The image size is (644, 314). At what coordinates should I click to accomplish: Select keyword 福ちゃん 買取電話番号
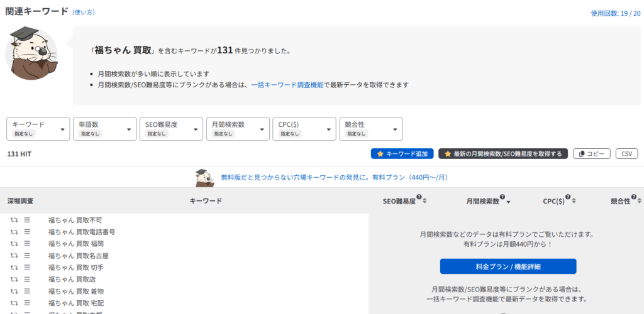pos(82,232)
